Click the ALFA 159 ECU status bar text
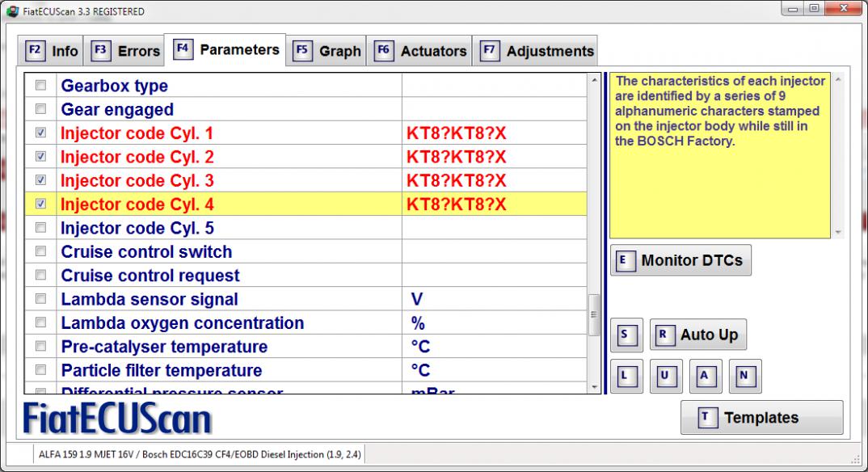This screenshot has height=472, width=868. (x=200, y=454)
